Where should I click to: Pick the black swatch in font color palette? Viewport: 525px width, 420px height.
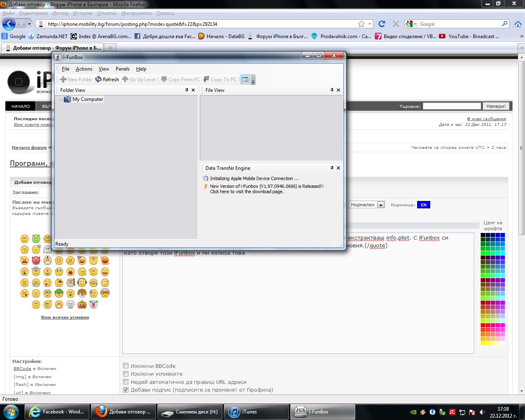[x=483, y=235]
